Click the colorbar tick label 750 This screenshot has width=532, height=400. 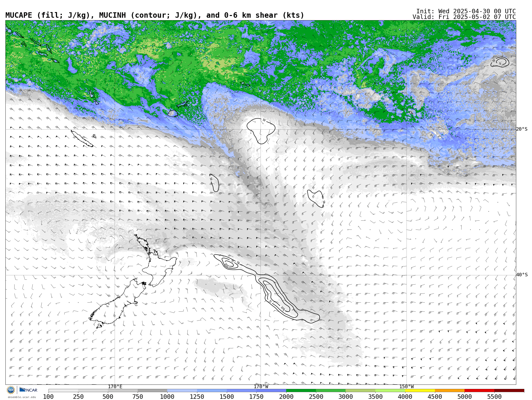coord(138,397)
